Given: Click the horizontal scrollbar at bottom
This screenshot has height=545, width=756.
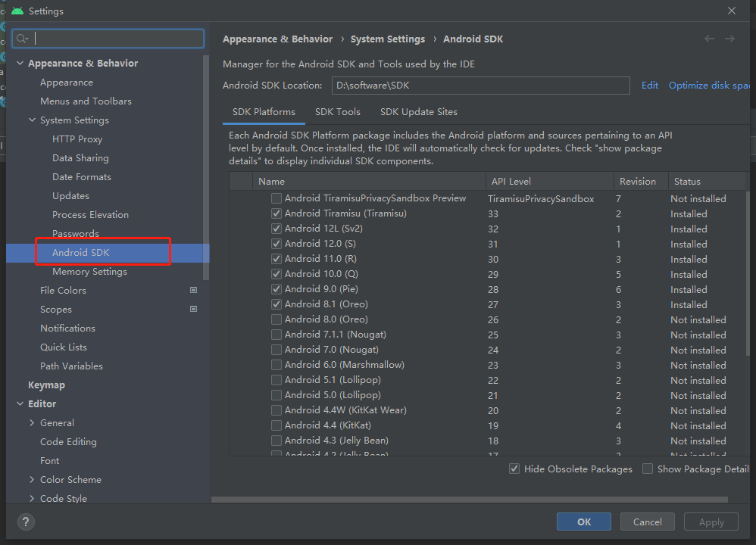Looking at the screenshot, I should coord(470,500).
